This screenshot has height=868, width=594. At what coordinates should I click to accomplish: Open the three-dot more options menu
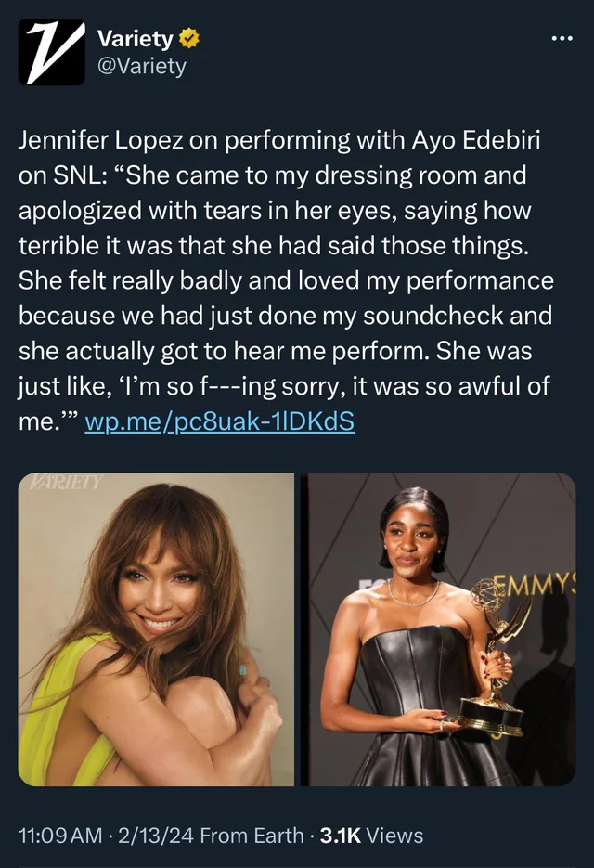[562, 39]
